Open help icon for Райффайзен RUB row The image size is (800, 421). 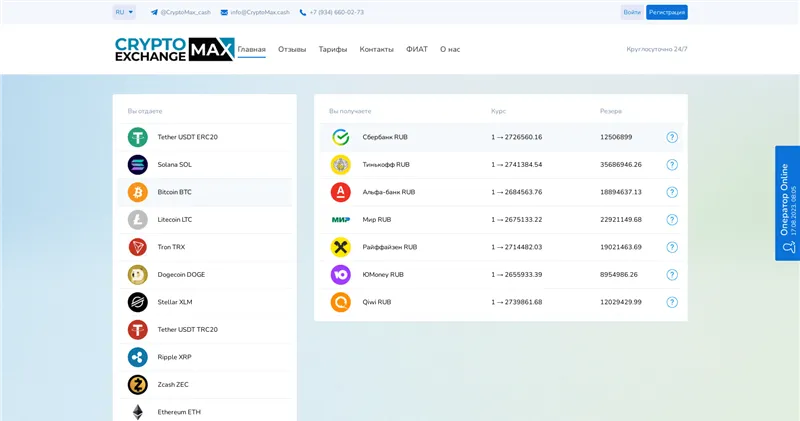(x=672, y=247)
